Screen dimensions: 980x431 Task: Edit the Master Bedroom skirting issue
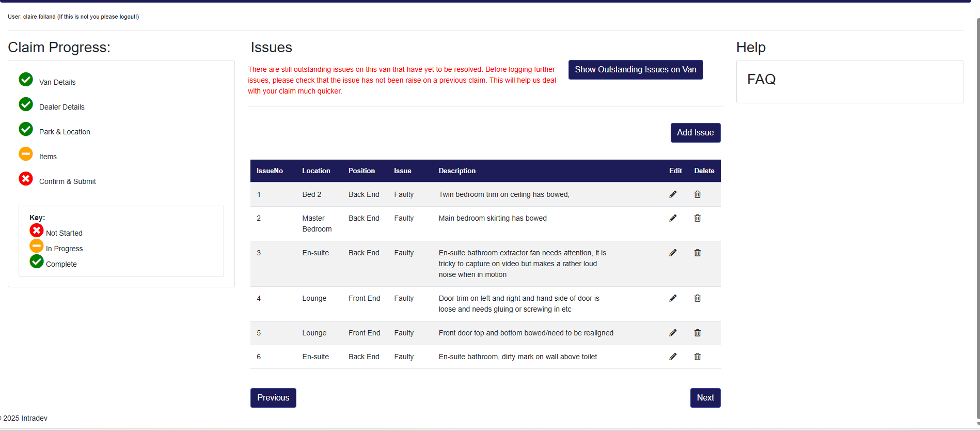coord(673,218)
